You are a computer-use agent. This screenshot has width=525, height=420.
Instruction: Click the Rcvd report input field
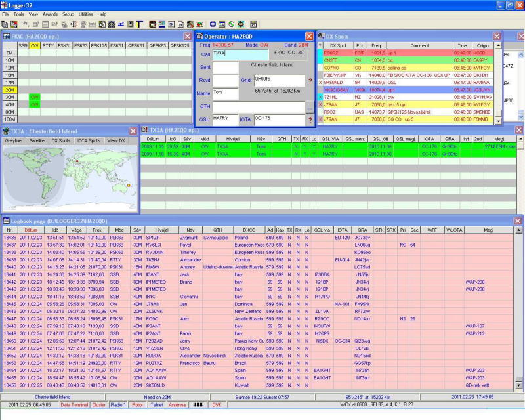226,80
